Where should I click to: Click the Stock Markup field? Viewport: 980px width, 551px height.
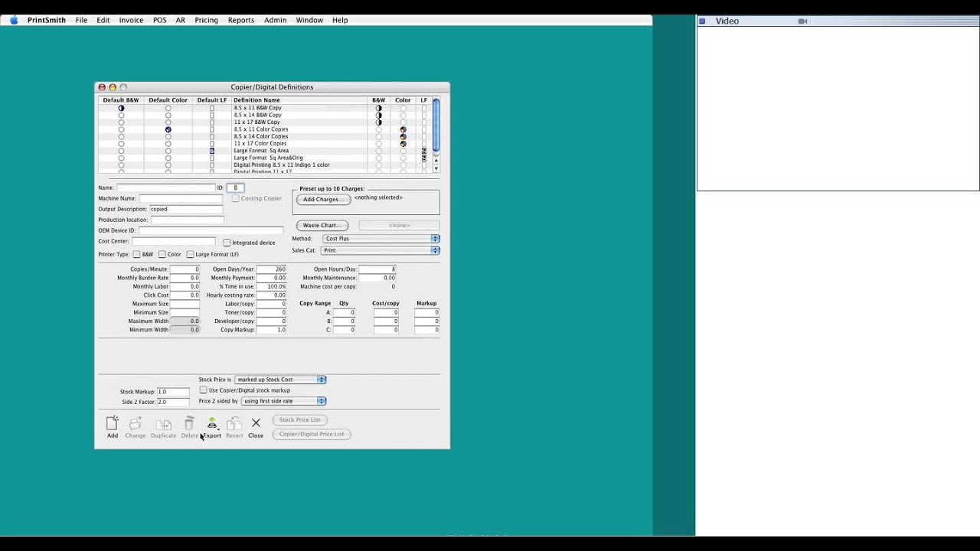coord(173,392)
